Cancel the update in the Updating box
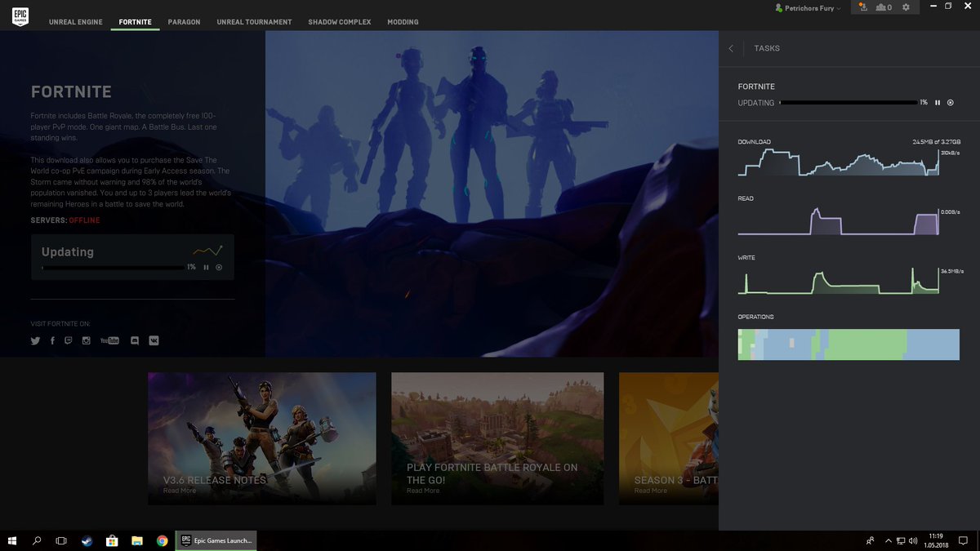This screenshot has width=980, height=551. click(x=219, y=267)
